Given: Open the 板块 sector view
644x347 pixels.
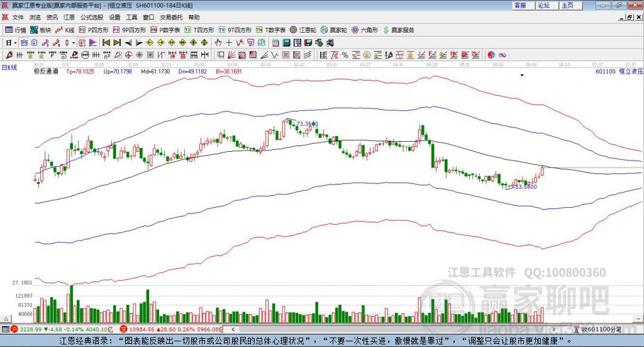Looking at the screenshot, I should [x=40, y=30].
